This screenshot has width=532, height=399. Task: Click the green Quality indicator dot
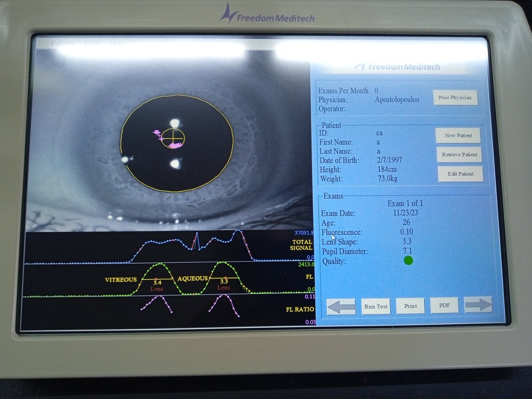tap(408, 260)
